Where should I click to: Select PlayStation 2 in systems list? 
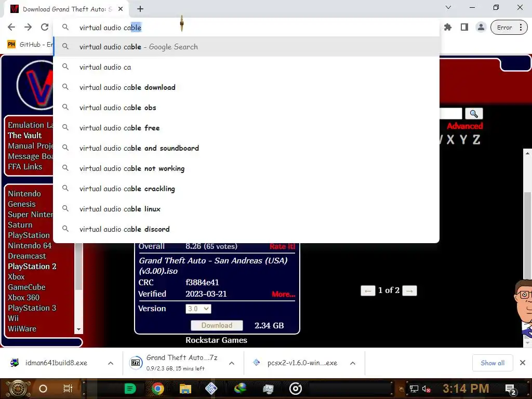[32, 267]
